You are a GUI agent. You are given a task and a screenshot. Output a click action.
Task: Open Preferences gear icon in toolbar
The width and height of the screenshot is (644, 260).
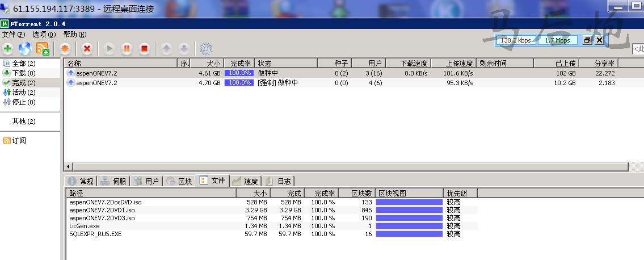pos(206,49)
